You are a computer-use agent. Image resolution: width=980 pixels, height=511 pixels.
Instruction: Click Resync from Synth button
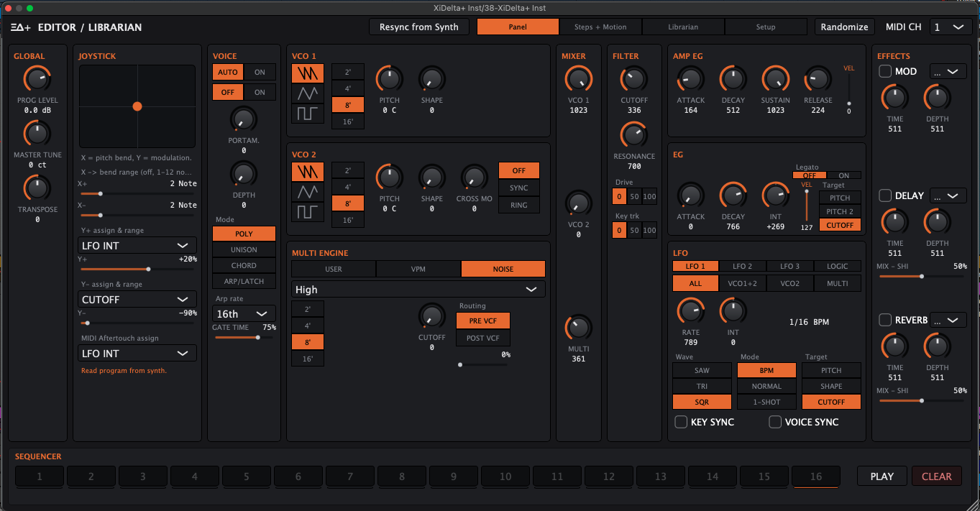tap(419, 27)
